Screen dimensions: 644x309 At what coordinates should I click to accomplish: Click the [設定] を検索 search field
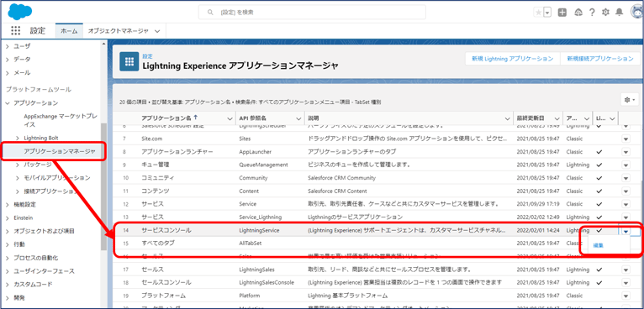(312, 13)
